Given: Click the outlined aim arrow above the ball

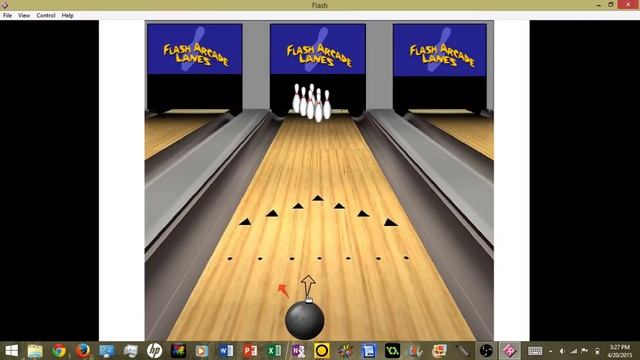Looking at the screenshot, I should tap(308, 287).
